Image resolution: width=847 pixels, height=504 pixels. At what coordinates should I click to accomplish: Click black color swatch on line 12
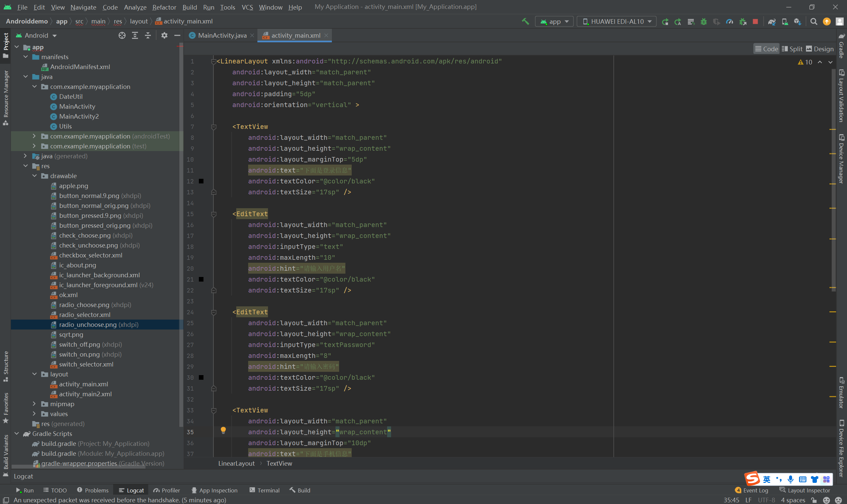click(x=201, y=181)
